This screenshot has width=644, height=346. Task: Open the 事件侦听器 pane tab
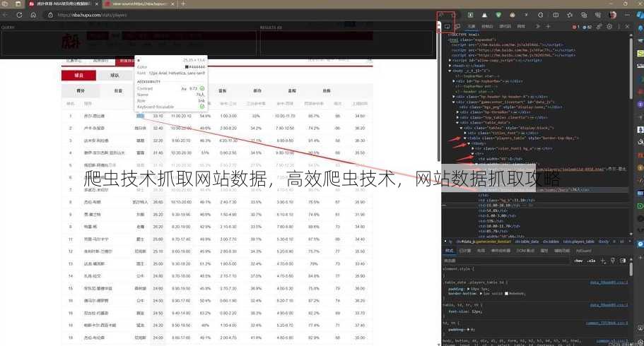click(500, 251)
